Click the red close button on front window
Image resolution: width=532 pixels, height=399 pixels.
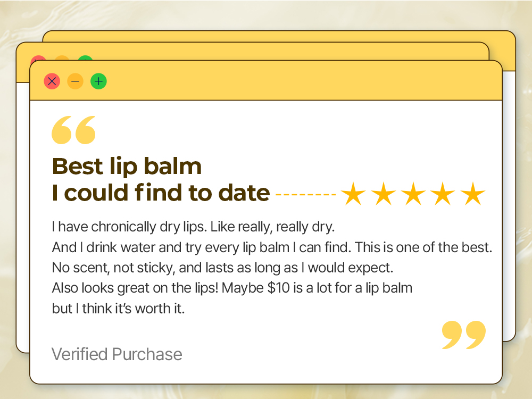[x=52, y=81]
